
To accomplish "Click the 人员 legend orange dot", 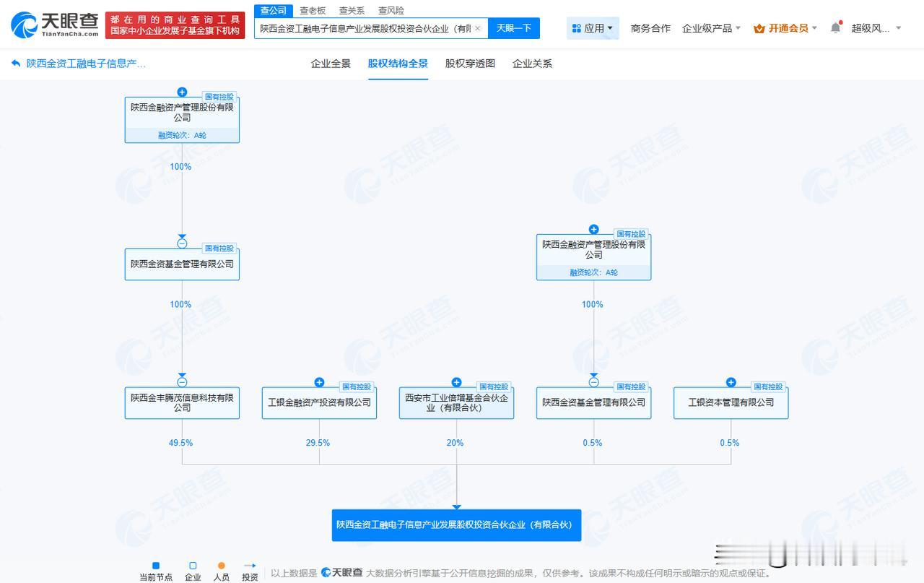I will pyautogui.click(x=221, y=566).
